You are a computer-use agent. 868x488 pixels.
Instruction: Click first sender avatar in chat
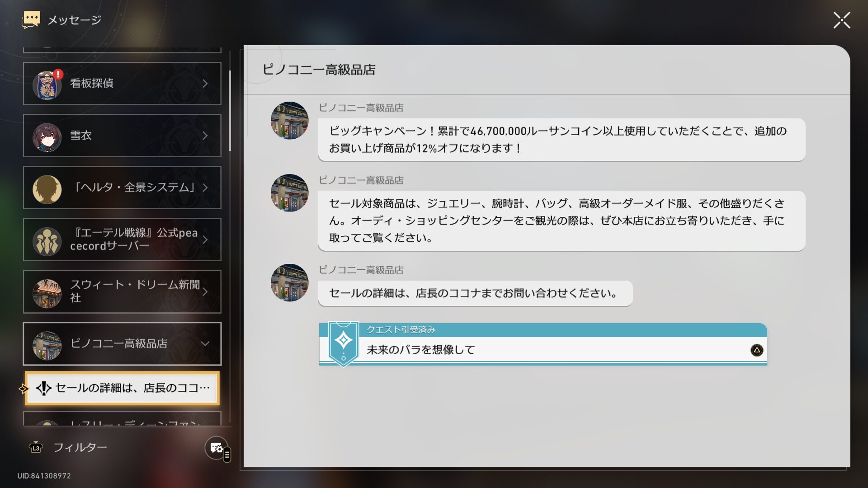pyautogui.click(x=289, y=121)
